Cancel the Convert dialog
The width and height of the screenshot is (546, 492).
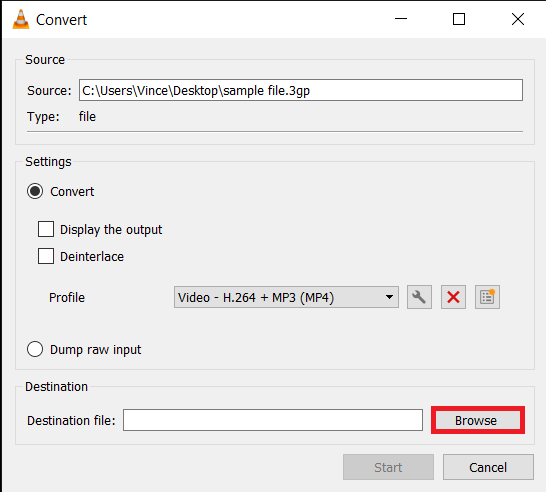pos(488,467)
